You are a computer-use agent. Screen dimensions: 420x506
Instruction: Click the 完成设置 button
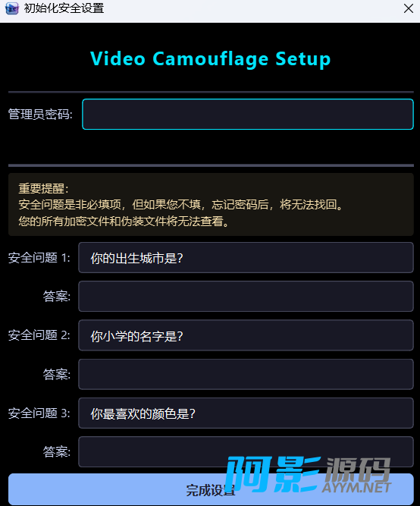211,489
